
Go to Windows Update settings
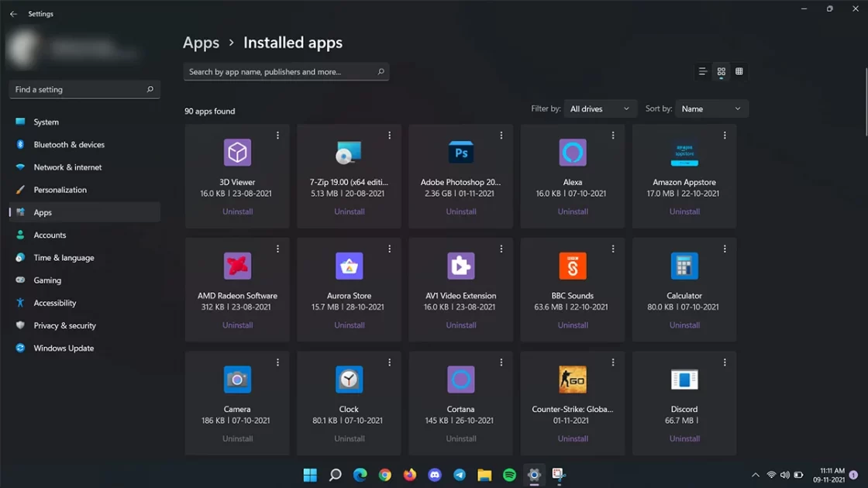tap(64, 349)
